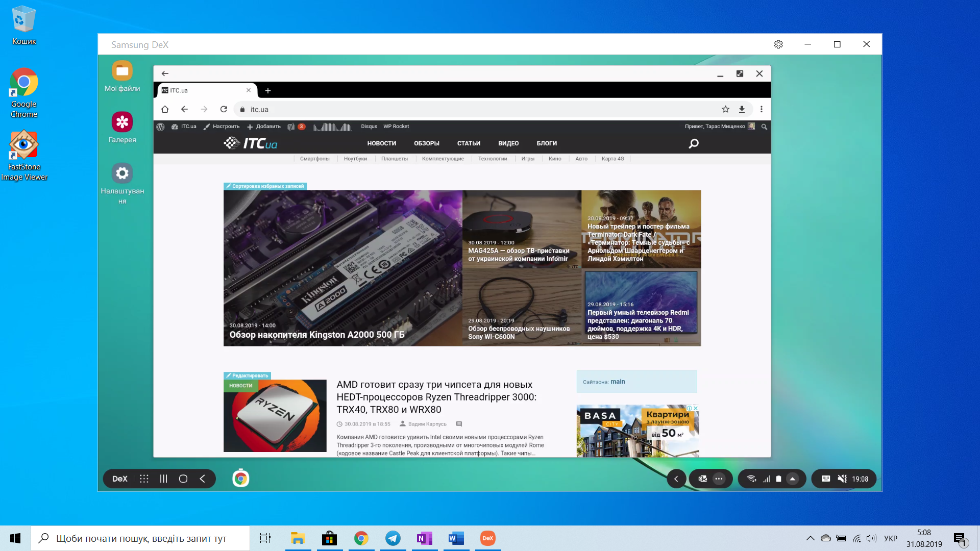Expand DeX quick settings up arrow
The width and height of the screenshot is (980, 551).
(792, 479)
